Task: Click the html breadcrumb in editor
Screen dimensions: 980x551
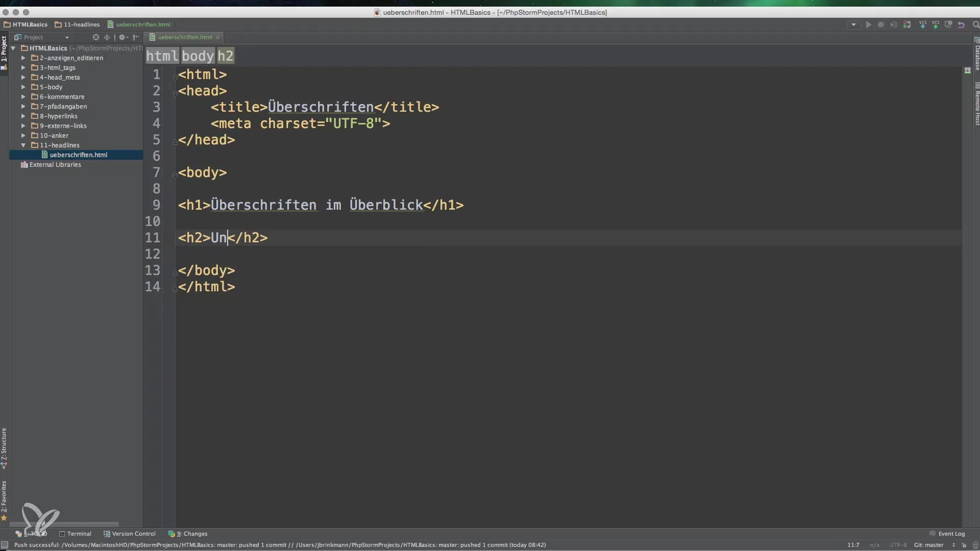Action: [162, 56]
